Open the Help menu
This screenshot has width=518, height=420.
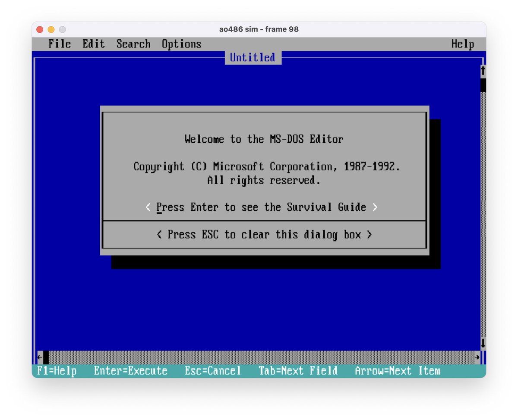click(x=463, y=44)
